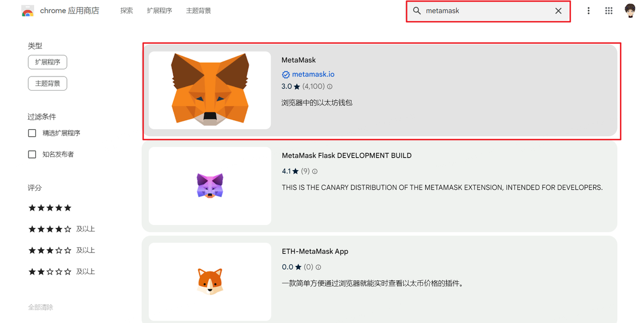The width and height of the screenshot is (644, 323).
Task: Switch to the 扩展程序 tab
Action: [x=159, y=11]
